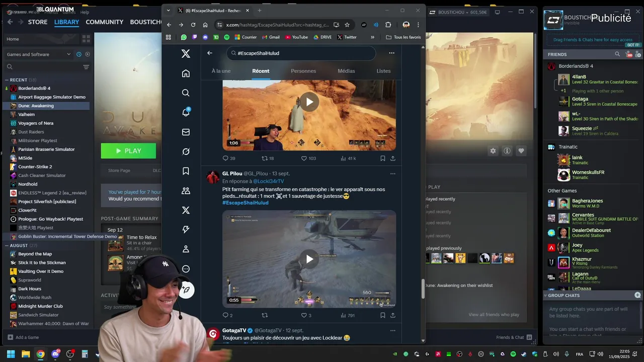The width and height of the screenshot is (644, 362).
Task: Open the Home icon in X sidebar
Action: tap(186, 73)
